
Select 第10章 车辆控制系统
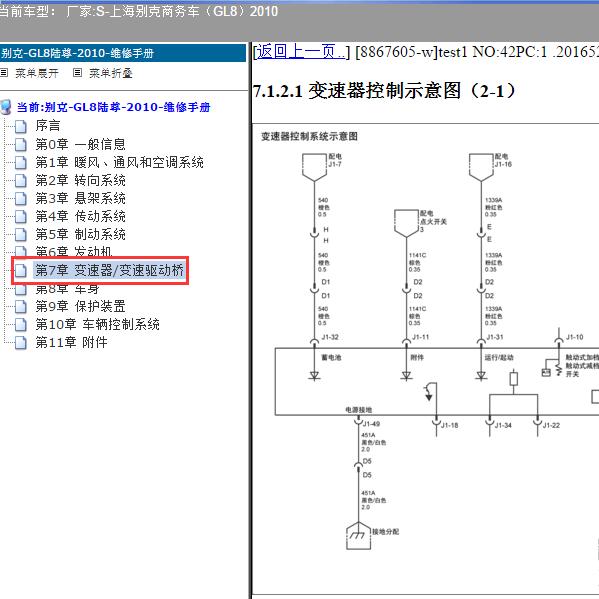97,324
